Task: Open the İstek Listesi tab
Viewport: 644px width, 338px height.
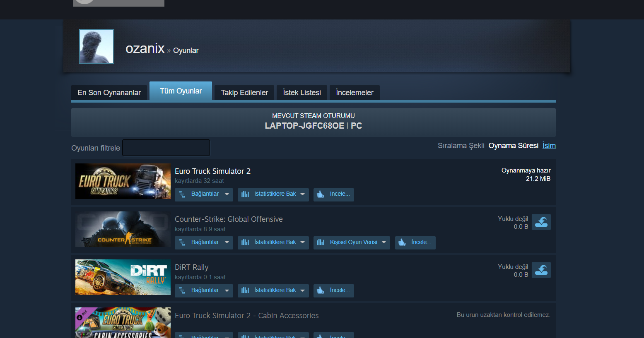Action: 302,93
